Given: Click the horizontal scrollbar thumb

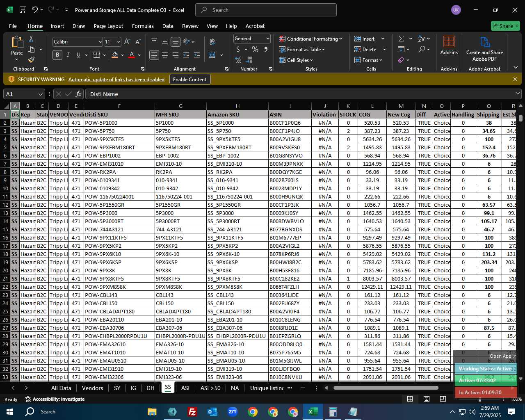Looking at the screenshot, I should [386, 388].
